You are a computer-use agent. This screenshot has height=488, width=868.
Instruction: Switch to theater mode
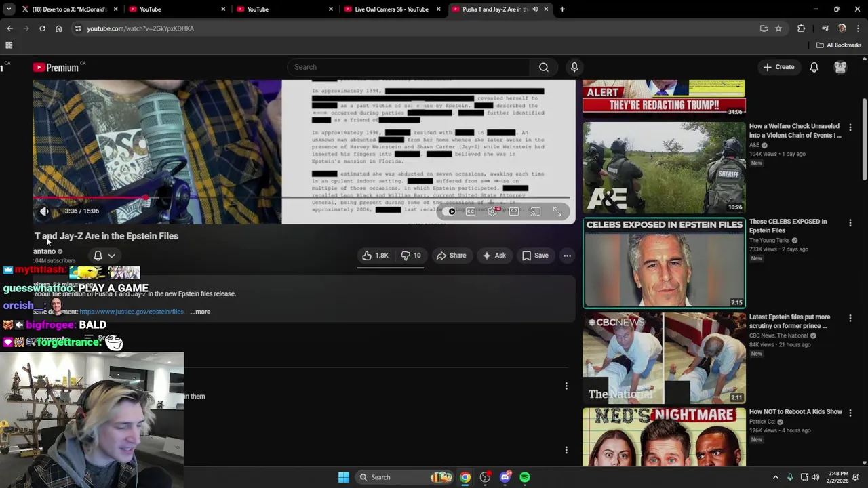pyautogui.click(x=514, y=211)
